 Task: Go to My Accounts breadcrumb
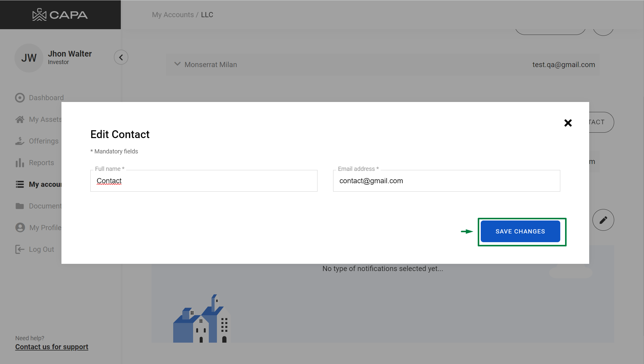[x=173, y=15]
